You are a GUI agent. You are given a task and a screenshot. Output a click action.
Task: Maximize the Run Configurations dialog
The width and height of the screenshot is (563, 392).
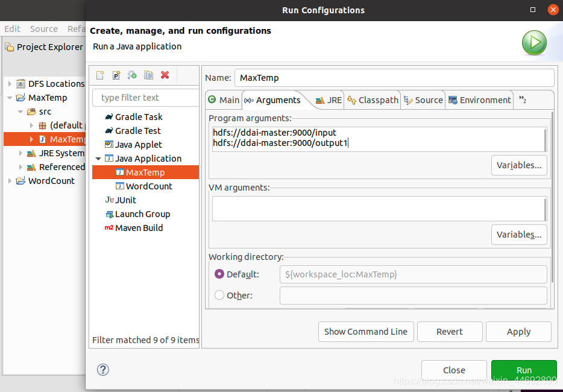533,10
